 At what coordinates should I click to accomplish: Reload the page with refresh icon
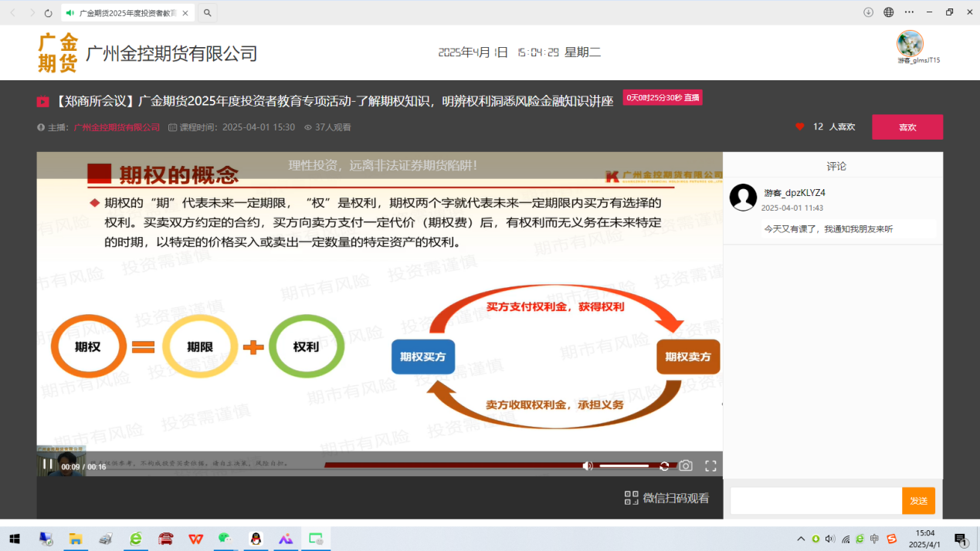pos(49,13)
